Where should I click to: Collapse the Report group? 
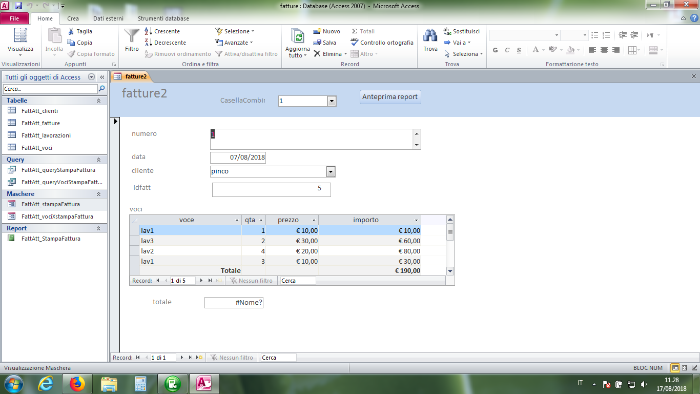click(x=99, y=228)
